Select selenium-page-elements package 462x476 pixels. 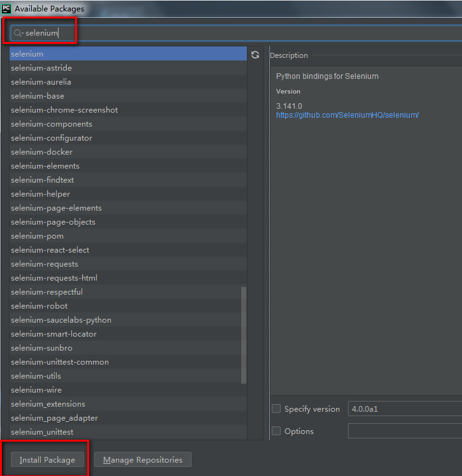(x=128, y=207)
